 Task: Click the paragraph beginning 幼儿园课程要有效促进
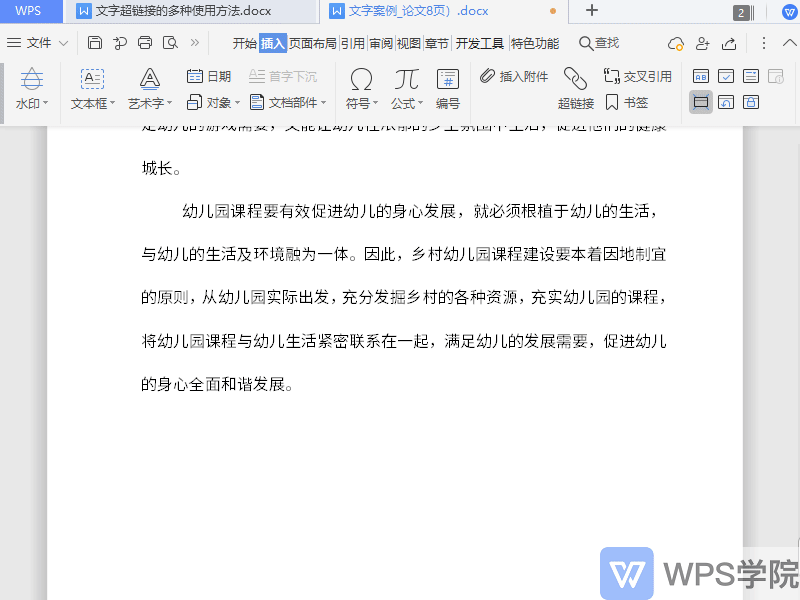[404, 296]
